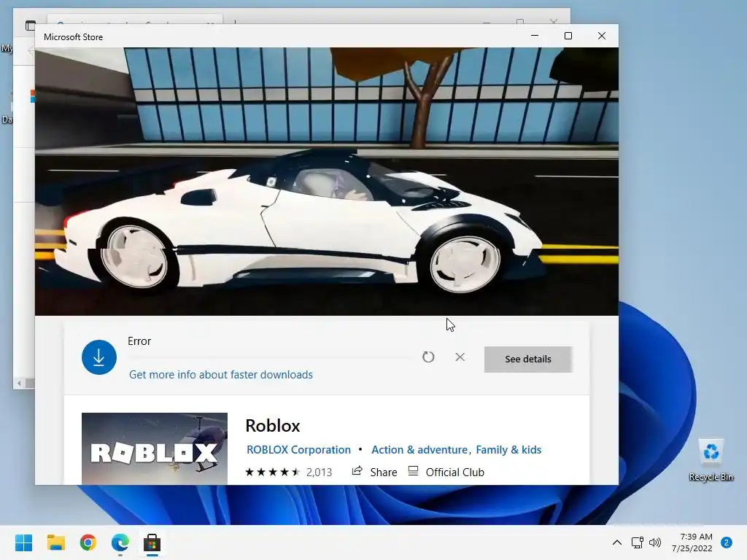The height and width of the screenshot is (560, 747).
Task: Open the Windows Start menu
Action: 24,542
